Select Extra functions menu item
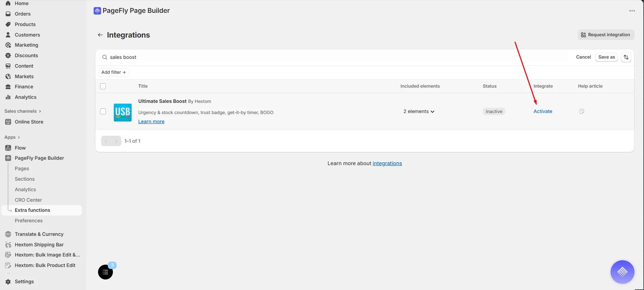Screen dimensions: 644x290 (42, 210)
